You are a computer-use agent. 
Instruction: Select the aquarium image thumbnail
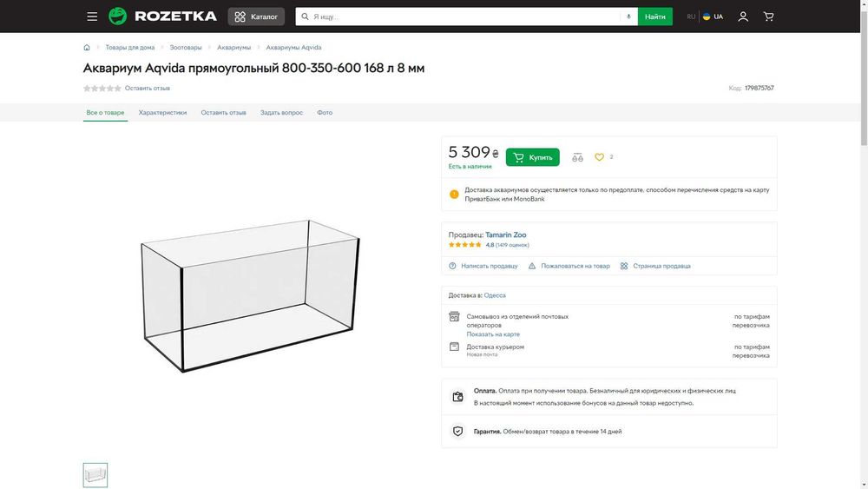click(x=95, y=475)
